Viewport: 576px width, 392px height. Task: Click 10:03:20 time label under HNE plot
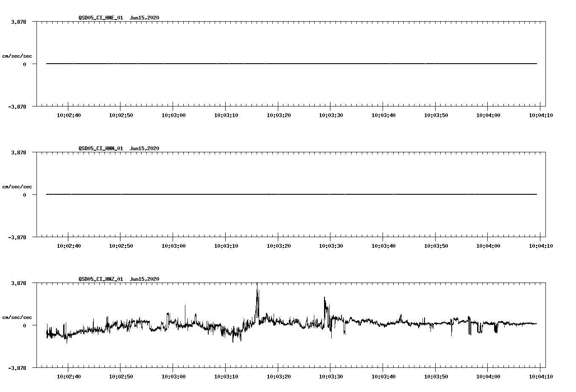(x=278, y=115)
